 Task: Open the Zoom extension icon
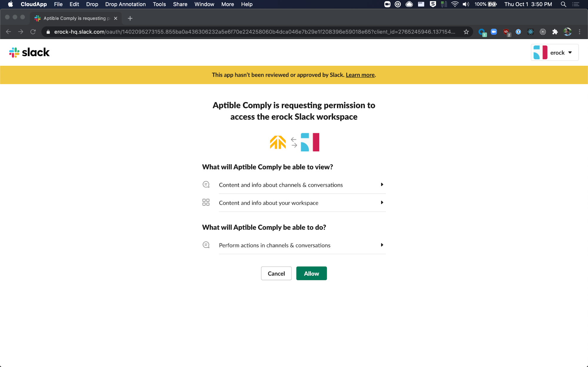pyautogui.click(x=494, y=32)
